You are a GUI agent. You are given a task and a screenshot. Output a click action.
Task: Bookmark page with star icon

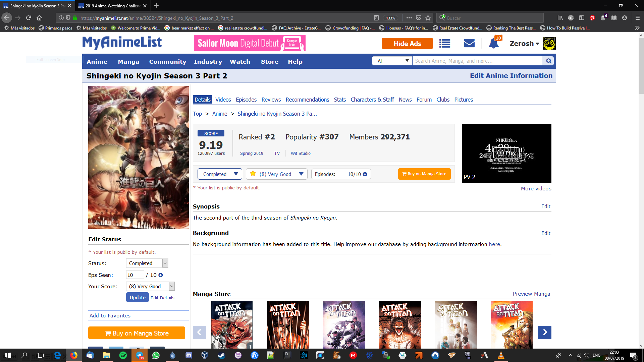pos(428,18)
